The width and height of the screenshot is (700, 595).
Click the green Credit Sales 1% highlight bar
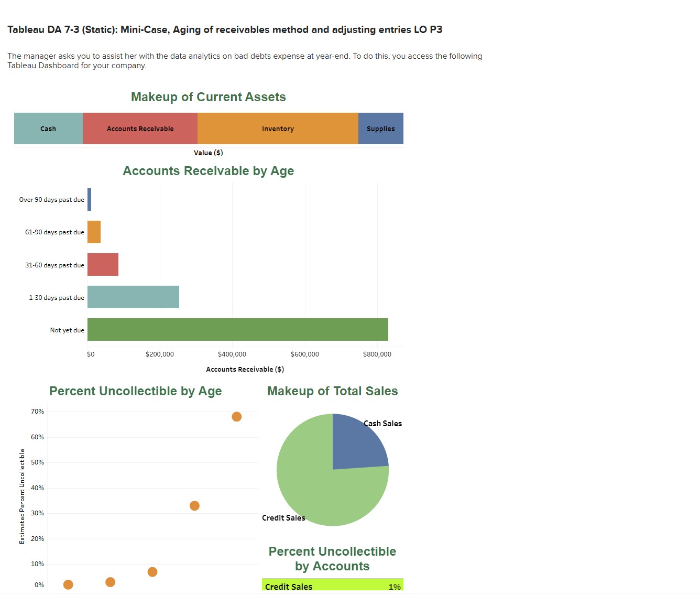click(332, 586)
